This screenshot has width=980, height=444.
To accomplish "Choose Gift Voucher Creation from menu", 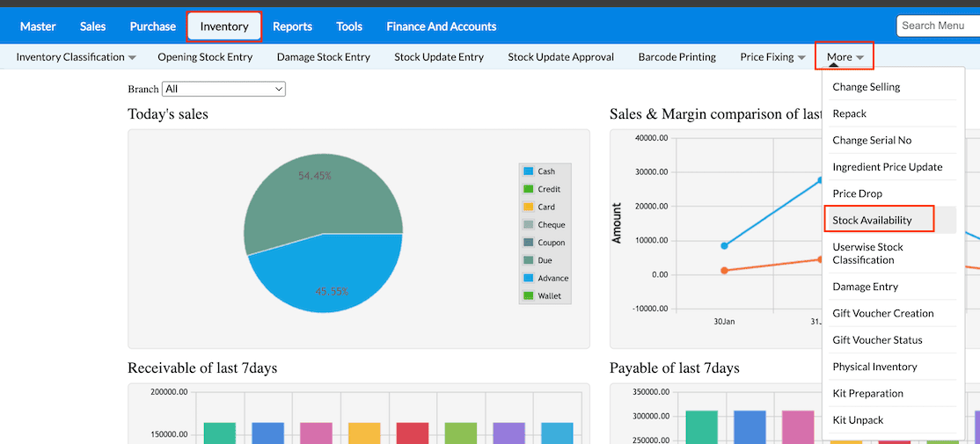I will 882,313.
